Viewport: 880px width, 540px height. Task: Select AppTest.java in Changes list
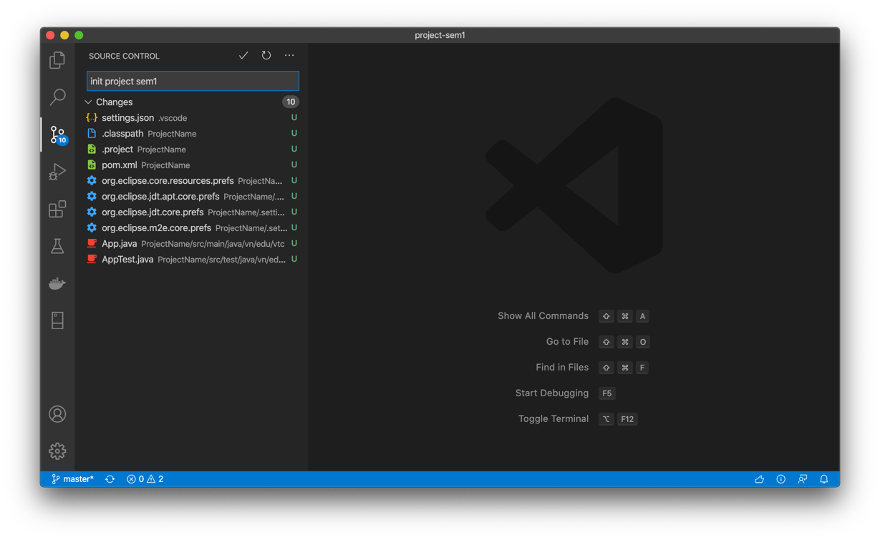click(192, 259)
